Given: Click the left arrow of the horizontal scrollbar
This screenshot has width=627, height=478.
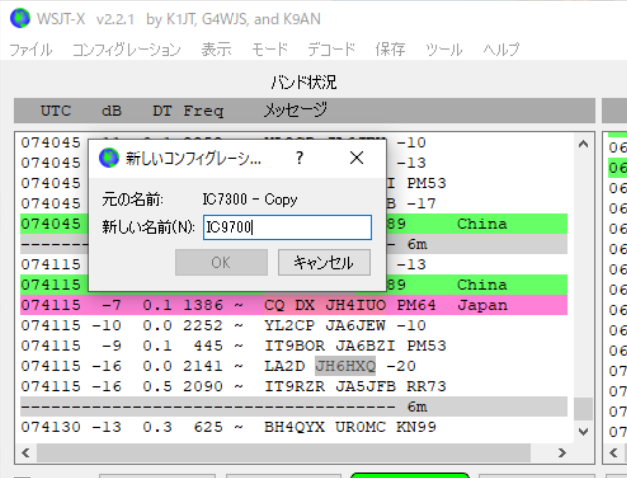Looking at the screenshot, I should 26,453.
